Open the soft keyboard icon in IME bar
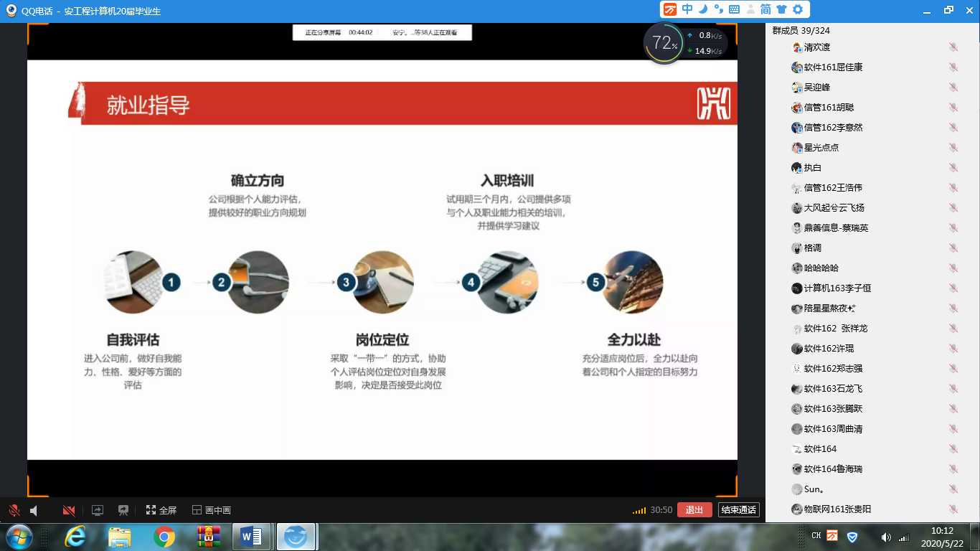The width and height of the screenshot is (980, 551). tap(734, 9)
